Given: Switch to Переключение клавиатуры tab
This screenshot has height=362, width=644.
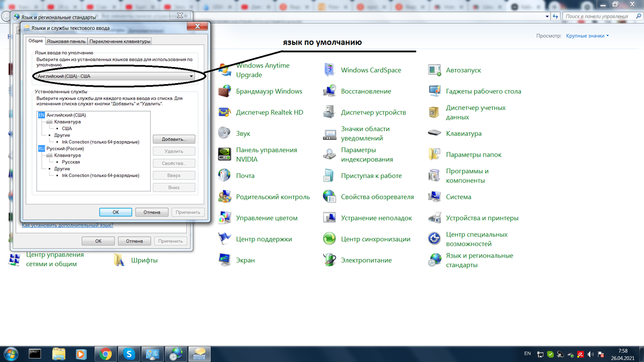Looking at the screenshot, I should 120,41.
